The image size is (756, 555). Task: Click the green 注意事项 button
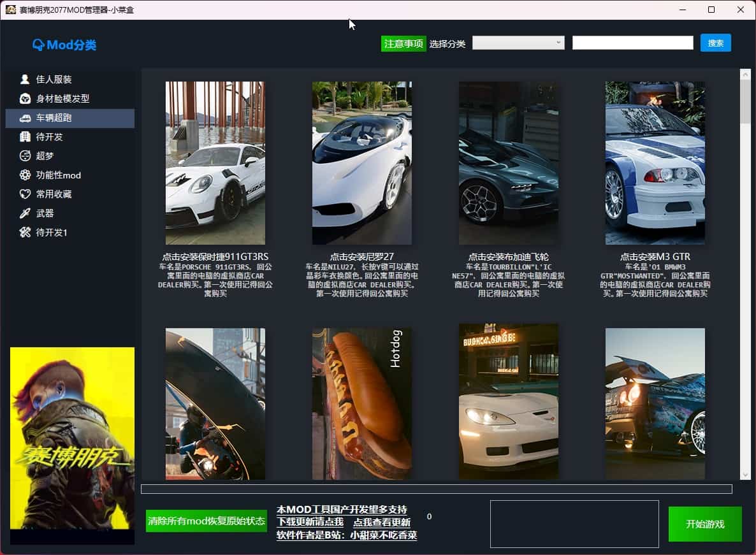(403, 43)
